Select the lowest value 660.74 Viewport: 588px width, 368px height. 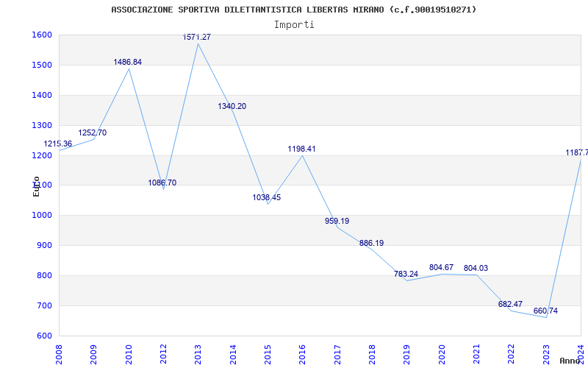tap(545, 311)
